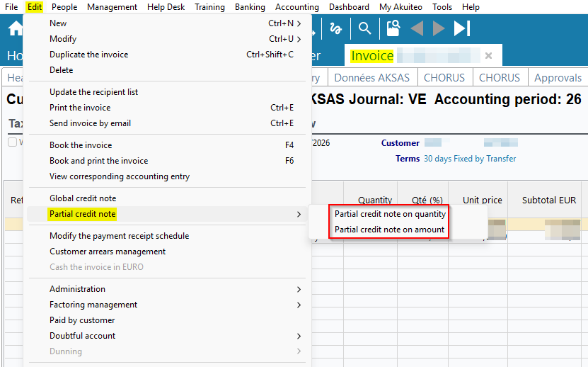
Task: Expand the Factoring management submenu
Action: (93, 305)
